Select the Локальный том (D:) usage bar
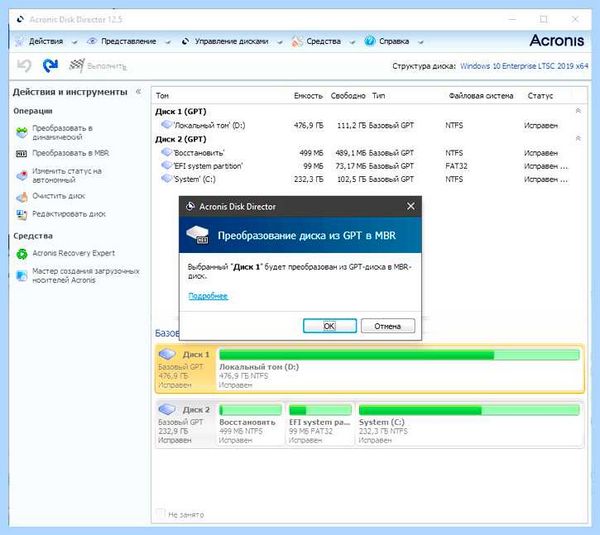The image size is (600, 535). tap(399, 355)
